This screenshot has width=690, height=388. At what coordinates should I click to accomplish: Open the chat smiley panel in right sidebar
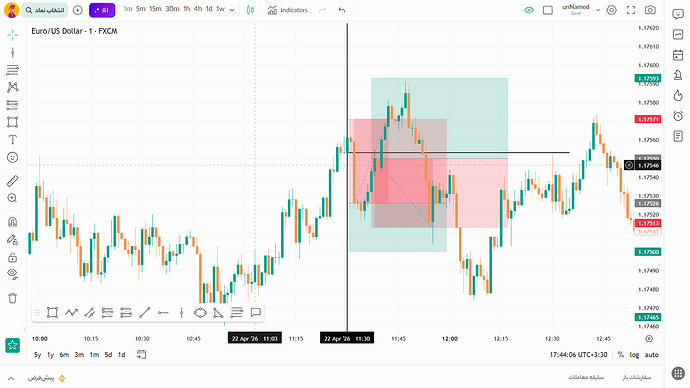point(678,14)
